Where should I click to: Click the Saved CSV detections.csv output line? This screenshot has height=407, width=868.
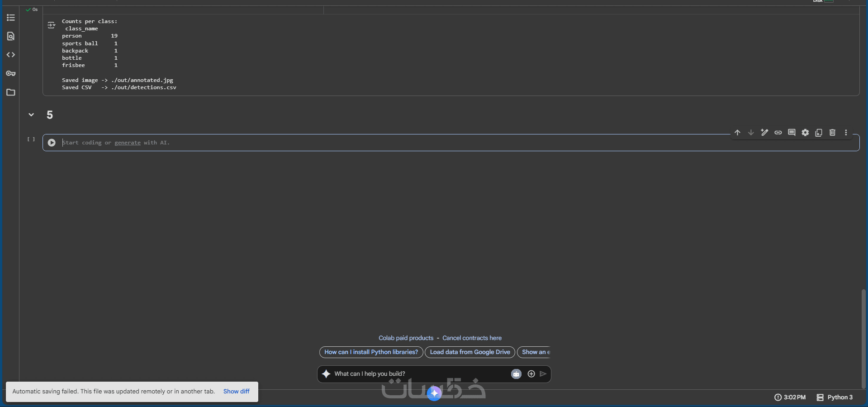119,87
